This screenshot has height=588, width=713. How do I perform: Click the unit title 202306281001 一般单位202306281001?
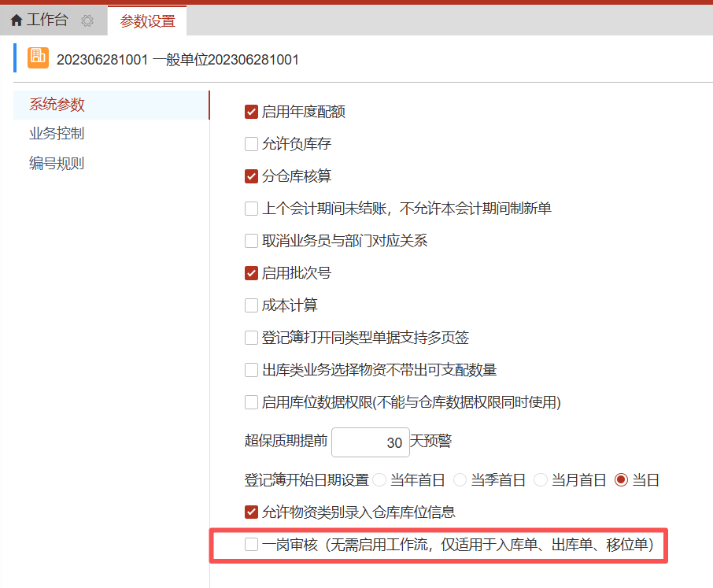click(x=178, y=60)
